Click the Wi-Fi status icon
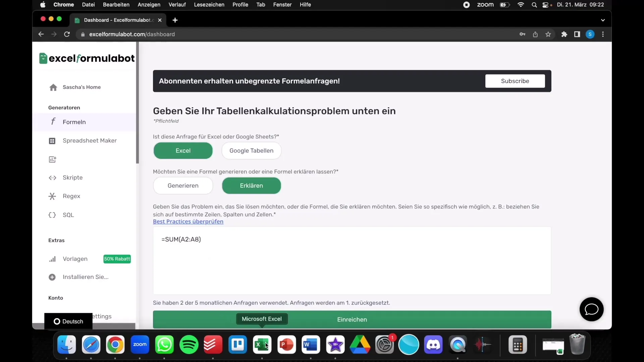This screenshot has width=644, height=362. tap(521, 5)
